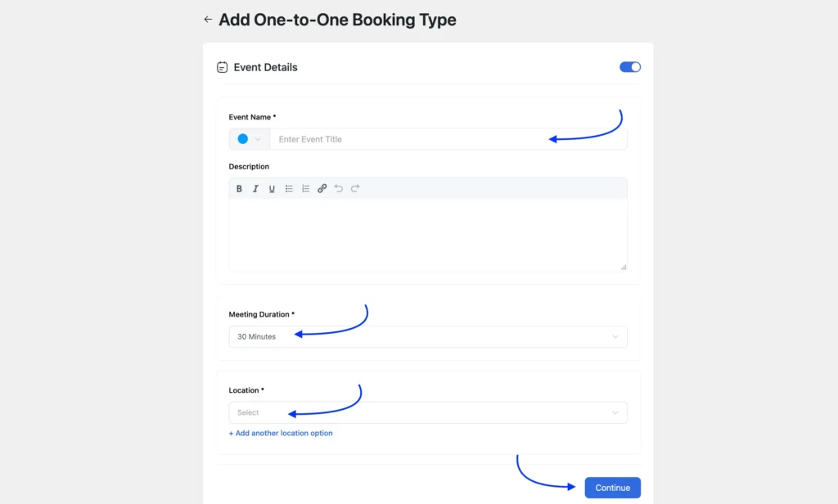Redo the last description edit
The image size is (838, 504).
[355, 188]
